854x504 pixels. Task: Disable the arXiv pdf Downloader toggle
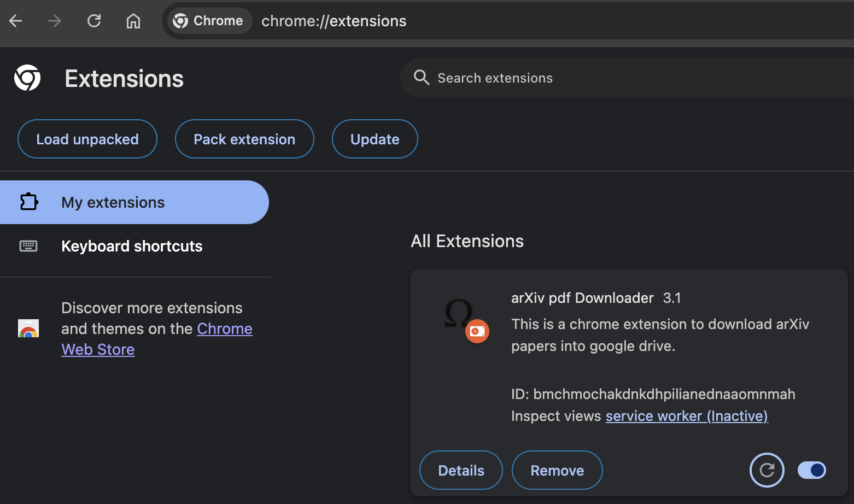tap(812, 470)
